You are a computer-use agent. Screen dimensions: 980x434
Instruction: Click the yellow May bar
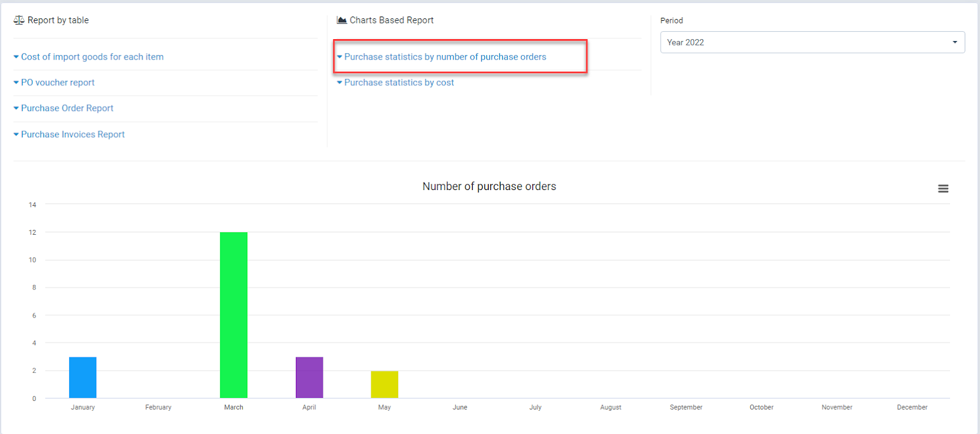pyautogui.click(x=385, y=384)
